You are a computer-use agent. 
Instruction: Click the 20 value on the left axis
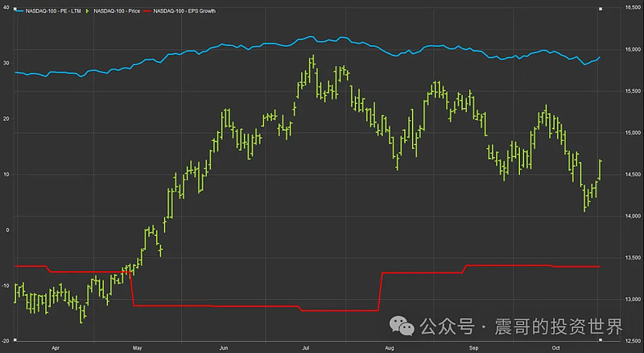(6, 119)
